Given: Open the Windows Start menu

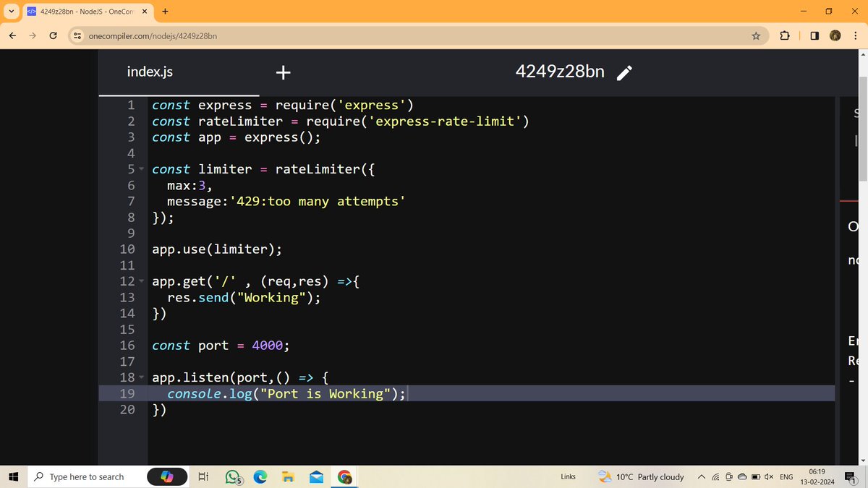Looking at the screenshot, I should tap(13, 476).
